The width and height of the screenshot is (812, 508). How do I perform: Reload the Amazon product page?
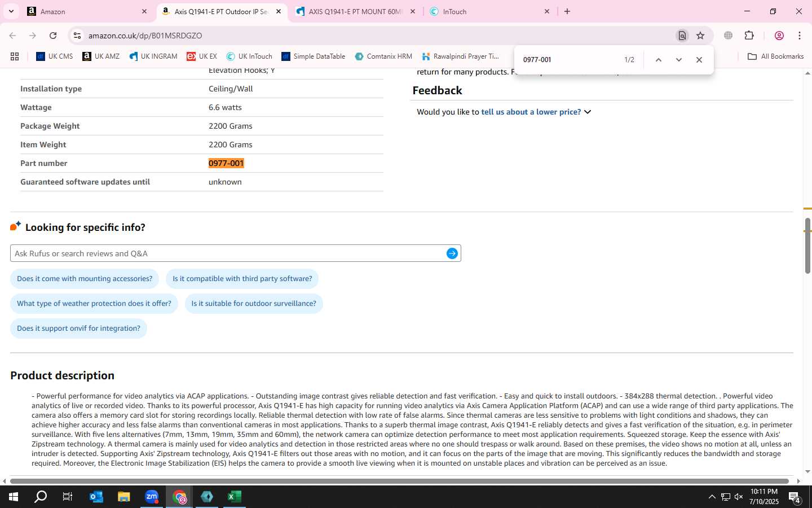click(x=53, y=36)
